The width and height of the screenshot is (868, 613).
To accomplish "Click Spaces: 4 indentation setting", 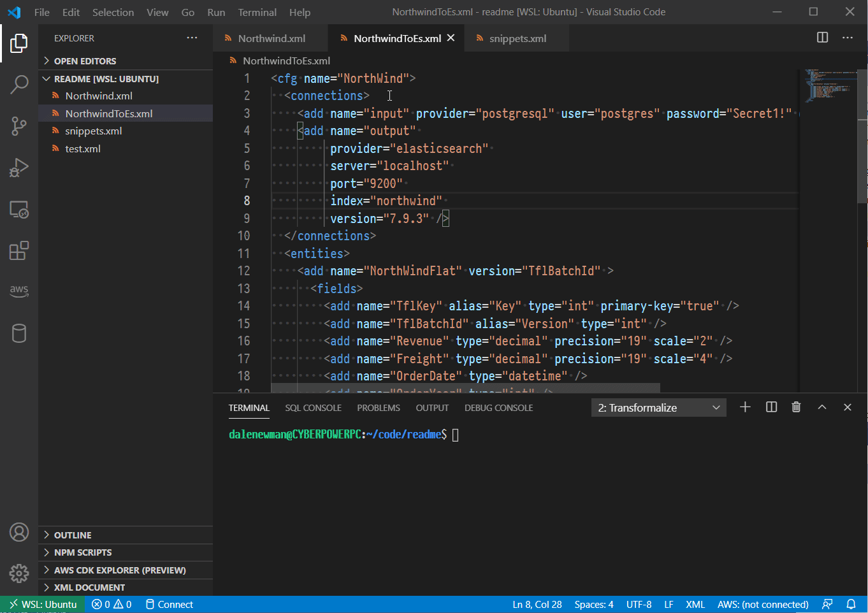I will tap(594, 604).
